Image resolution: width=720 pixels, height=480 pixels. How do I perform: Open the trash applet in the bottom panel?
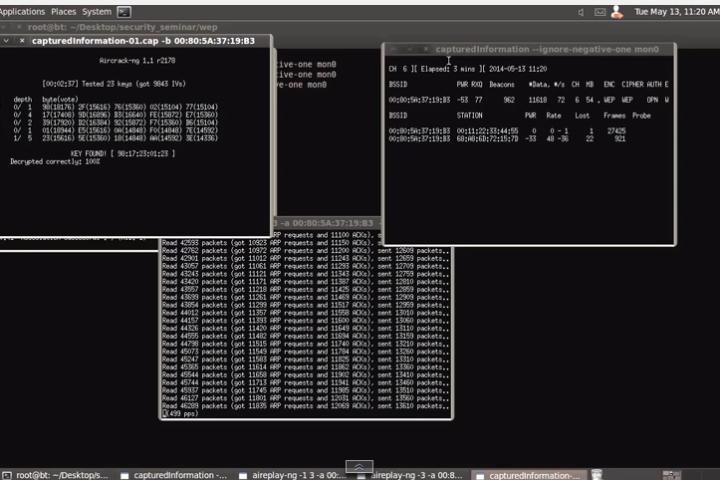(596, 474)
